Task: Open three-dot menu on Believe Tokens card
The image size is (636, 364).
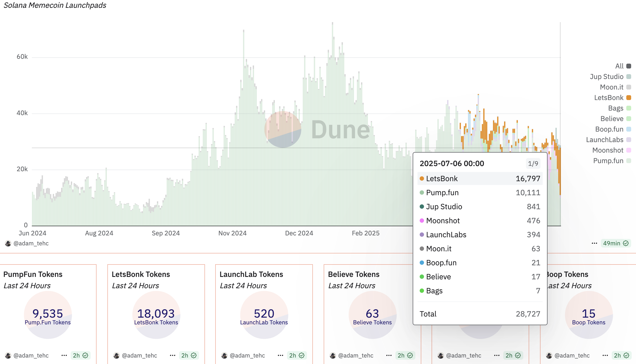Action: click(x=389, y=355)
